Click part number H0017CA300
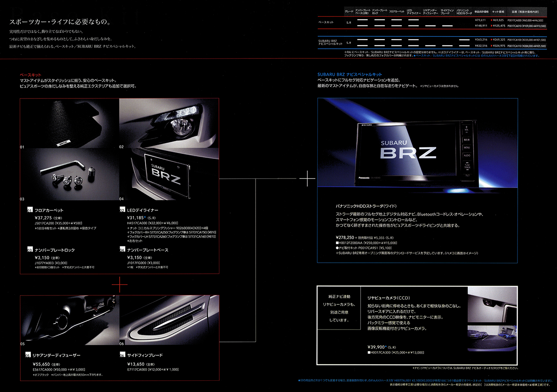The image size is (557, 392). (x=381, y=352)
